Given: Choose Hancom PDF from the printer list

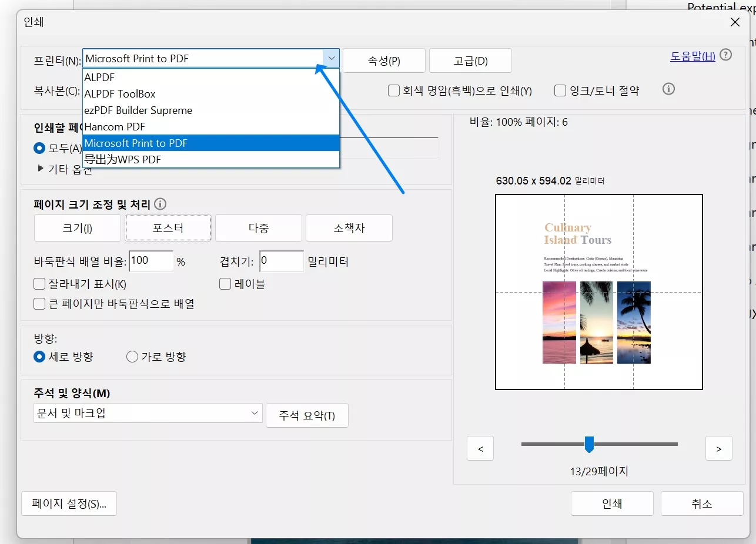Looking at the screenshot, I should click(x=115, y=126).
